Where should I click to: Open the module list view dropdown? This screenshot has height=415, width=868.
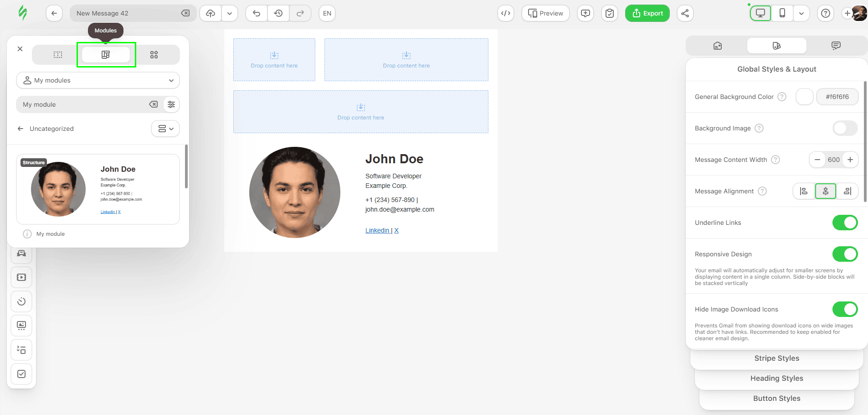tap(165, 129)
